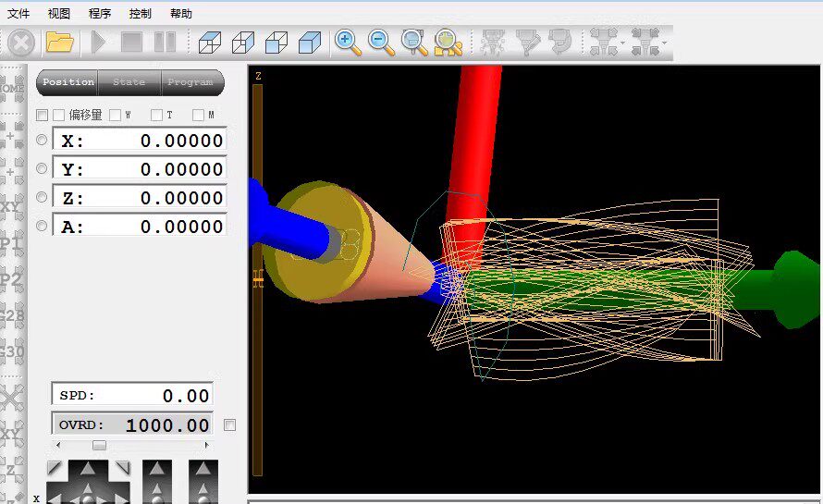Viewport: 823px width, 504px height.
Task: Click the up arrow on the rightmost jog pad
Action: (203, 469)
